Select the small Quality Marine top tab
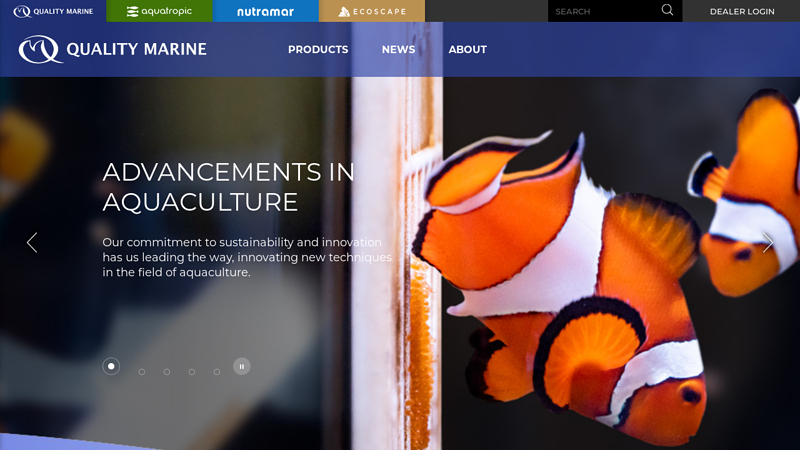Viewport: 800px width, 450px height. pyautogui.click(x=53, y=11)
